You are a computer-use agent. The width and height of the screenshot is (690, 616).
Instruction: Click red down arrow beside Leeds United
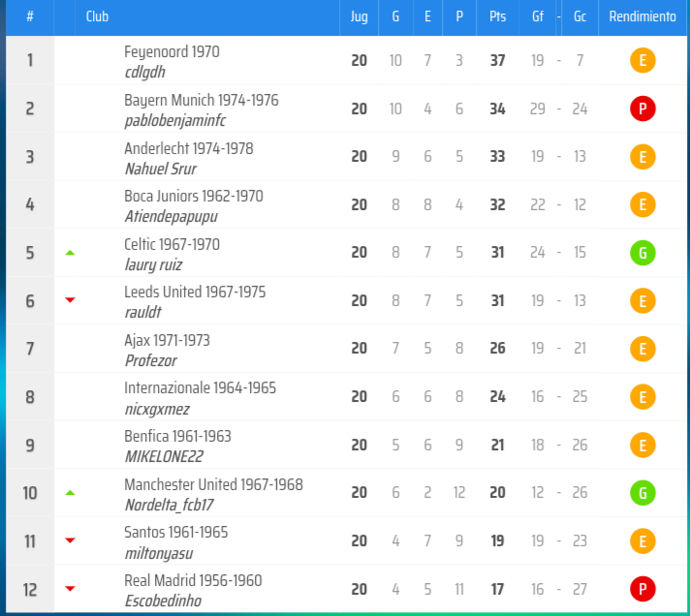tap(70, 300)
